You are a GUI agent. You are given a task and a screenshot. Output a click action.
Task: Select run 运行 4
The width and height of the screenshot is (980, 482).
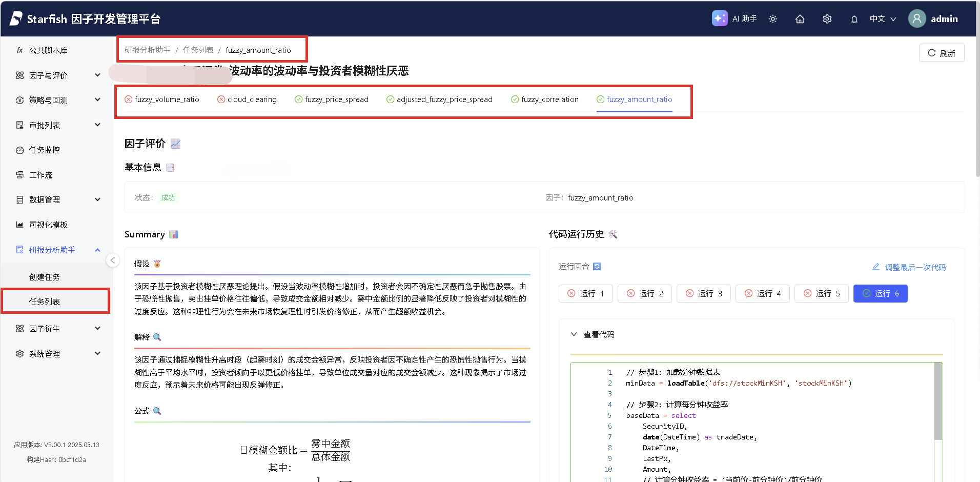763,293
